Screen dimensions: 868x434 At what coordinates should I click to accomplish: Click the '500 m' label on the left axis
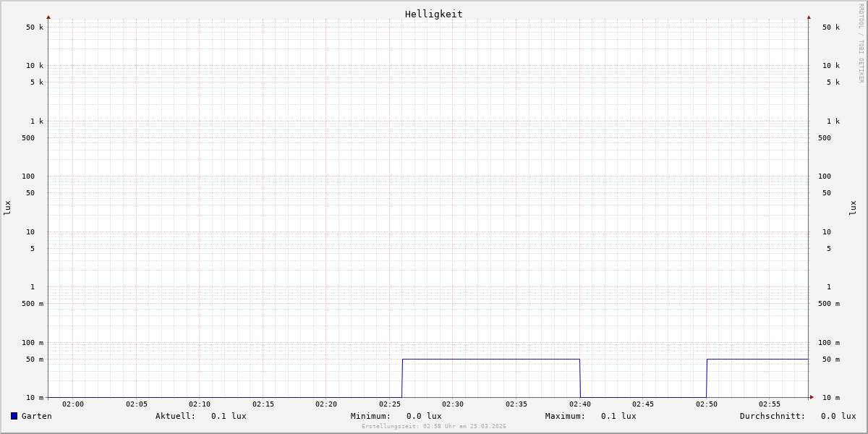pos(33,304)
